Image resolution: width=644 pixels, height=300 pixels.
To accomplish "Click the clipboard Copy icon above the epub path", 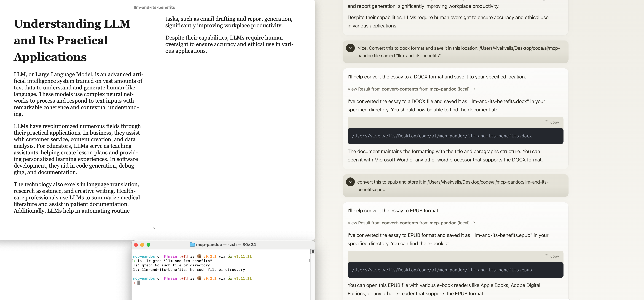I will (x=546, y=256).
